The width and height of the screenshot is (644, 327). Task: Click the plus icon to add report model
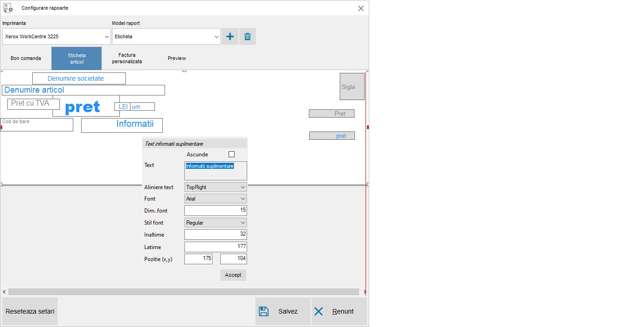pos(230,36)
